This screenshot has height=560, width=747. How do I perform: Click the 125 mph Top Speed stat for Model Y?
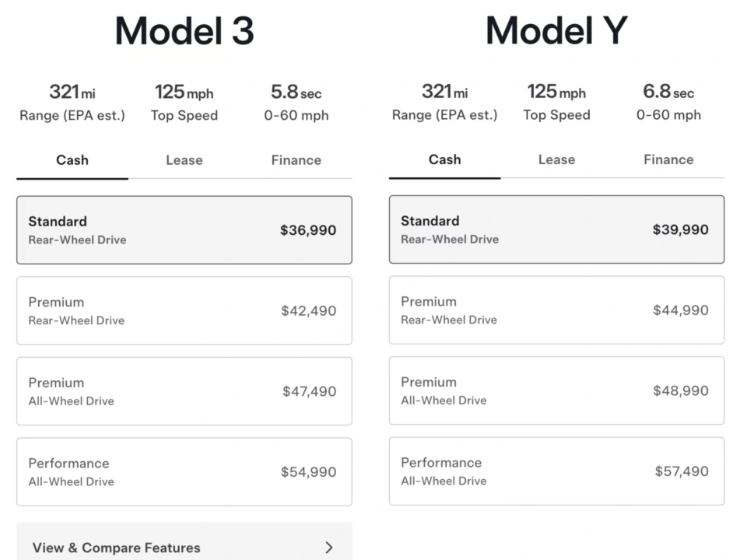[x=556, y=101]
